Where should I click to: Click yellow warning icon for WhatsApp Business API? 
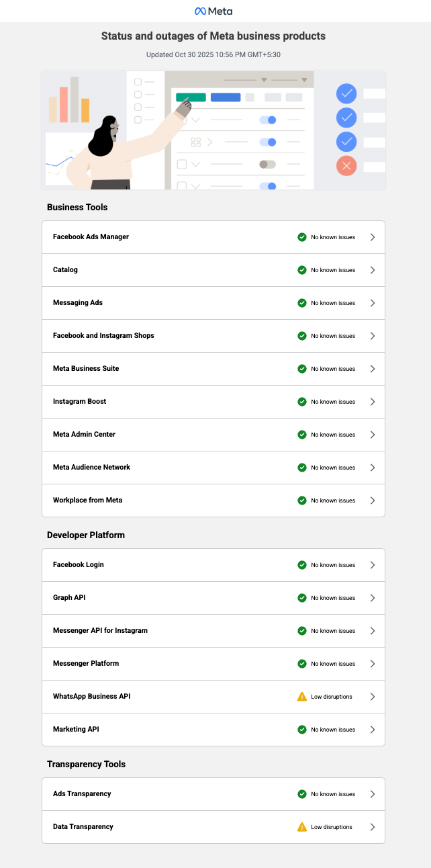(302, 697)
